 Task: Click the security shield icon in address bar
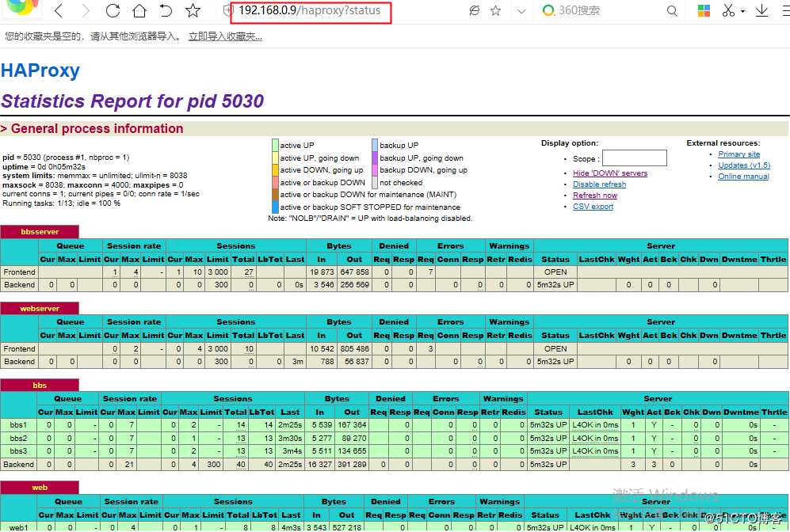click(x=227, y=10)
